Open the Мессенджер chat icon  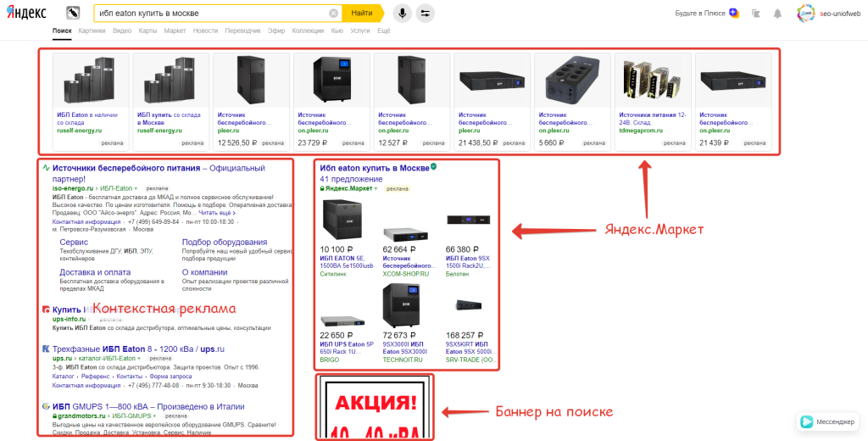tap(807, 421)
